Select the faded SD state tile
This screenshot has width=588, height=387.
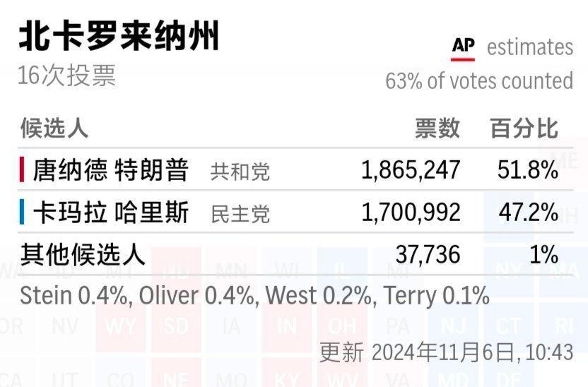175,326
